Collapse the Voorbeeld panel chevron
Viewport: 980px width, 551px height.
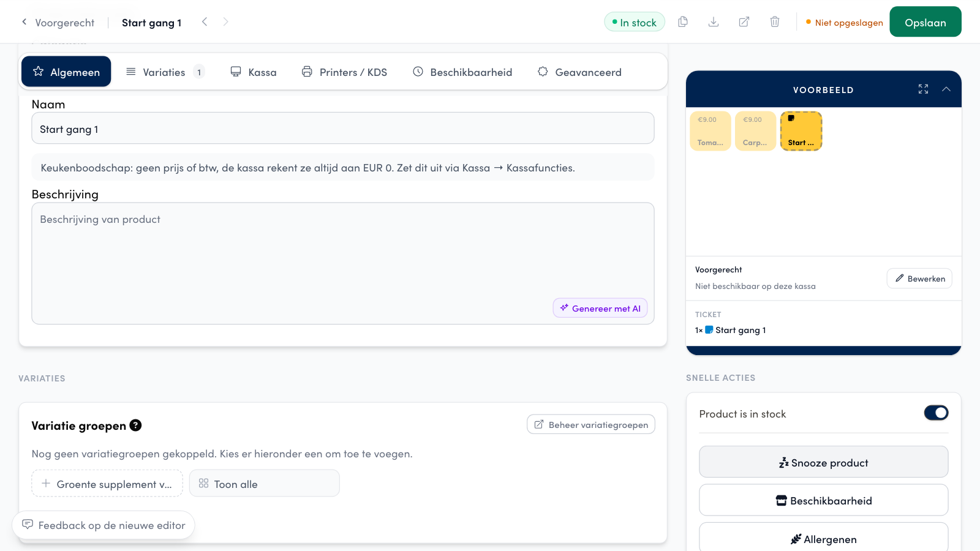pos(946,89)
